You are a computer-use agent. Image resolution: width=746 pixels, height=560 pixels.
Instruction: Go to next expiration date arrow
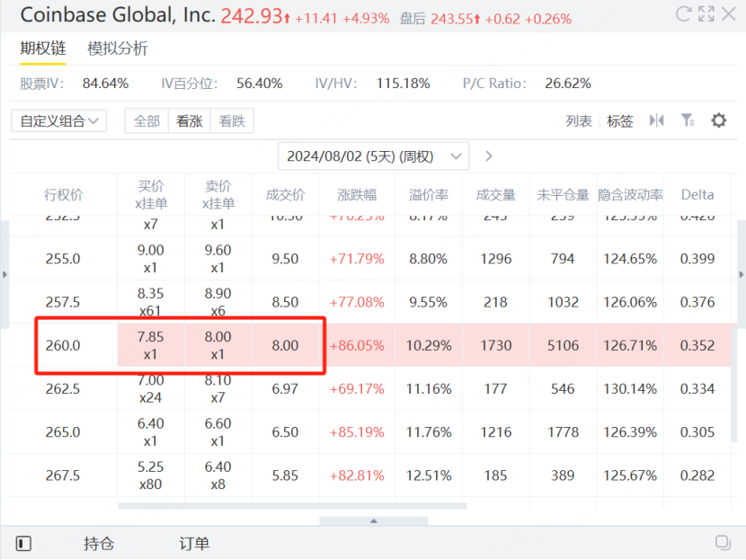[489, 156]
